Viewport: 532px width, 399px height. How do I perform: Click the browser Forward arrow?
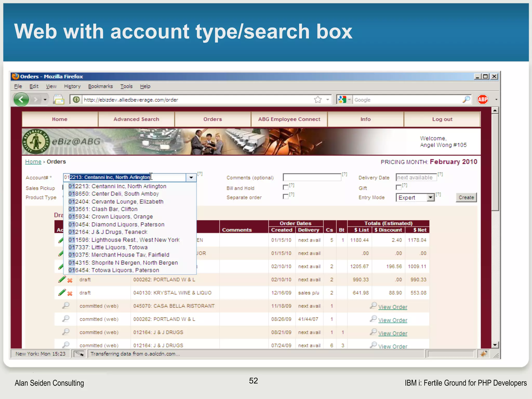tap(36, 99)
